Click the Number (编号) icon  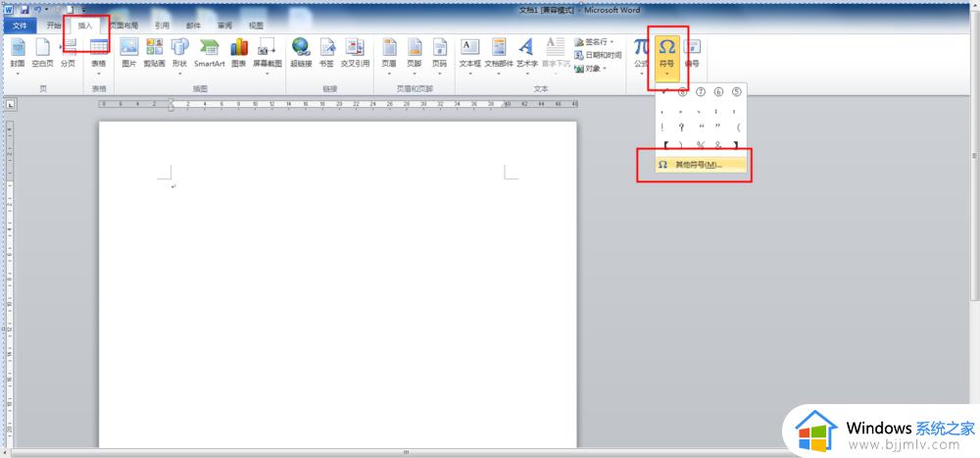(x=692, y=47)
